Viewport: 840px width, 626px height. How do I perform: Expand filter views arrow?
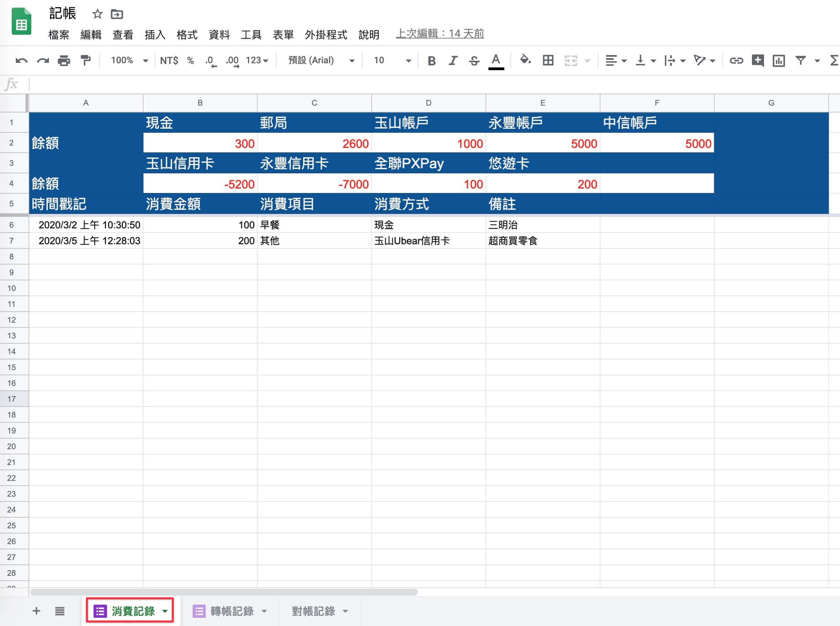coord(817,61)
